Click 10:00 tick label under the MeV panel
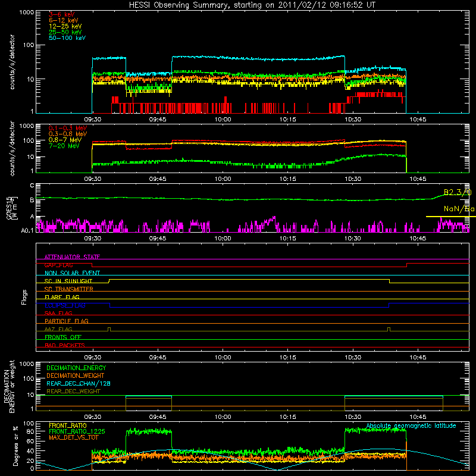 pos(223,179)
